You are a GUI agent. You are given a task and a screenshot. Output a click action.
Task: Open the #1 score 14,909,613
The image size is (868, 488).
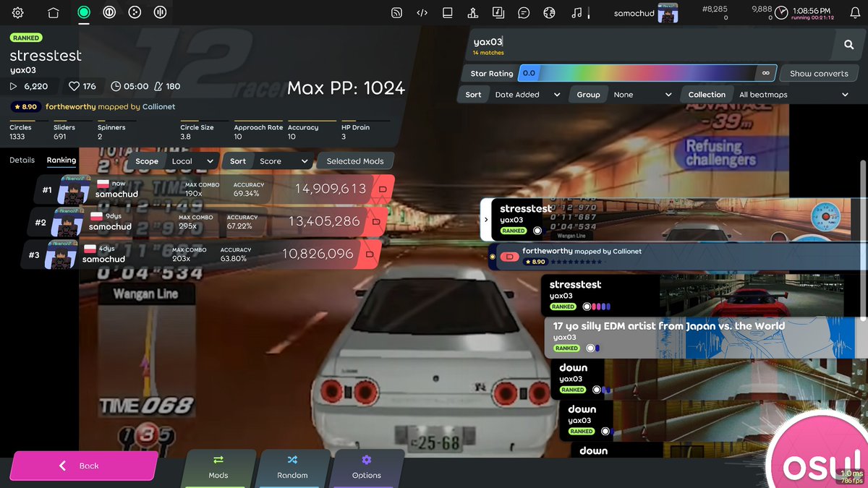pos(214,189)
